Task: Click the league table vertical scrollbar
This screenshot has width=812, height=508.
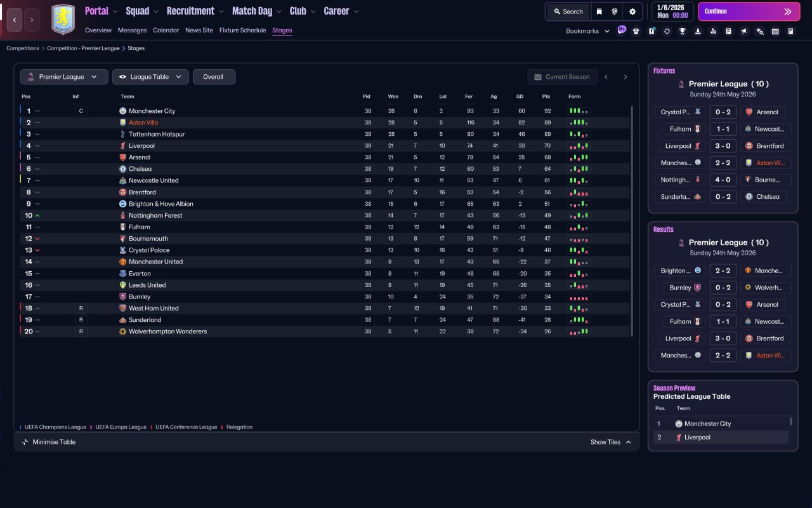Action: pos(632,221)
